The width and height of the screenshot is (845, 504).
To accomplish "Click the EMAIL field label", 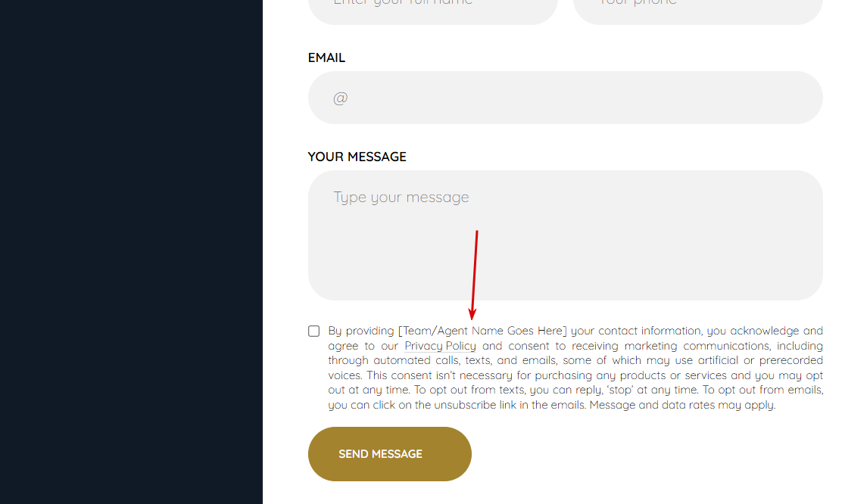I will (x=326, y=58).
